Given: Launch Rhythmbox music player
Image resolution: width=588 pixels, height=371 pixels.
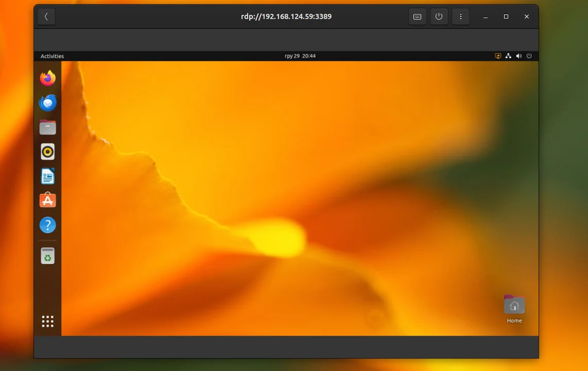Looking at the screenshot, I should 47,152.
